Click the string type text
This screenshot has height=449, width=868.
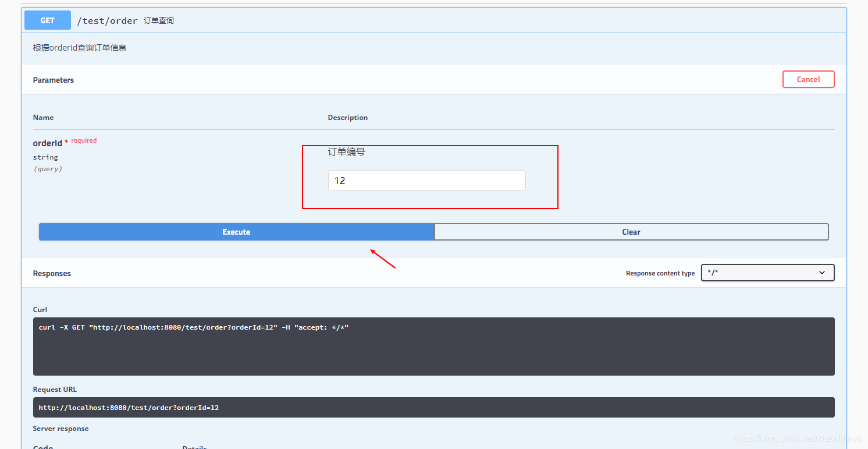(x=45, y=157)
